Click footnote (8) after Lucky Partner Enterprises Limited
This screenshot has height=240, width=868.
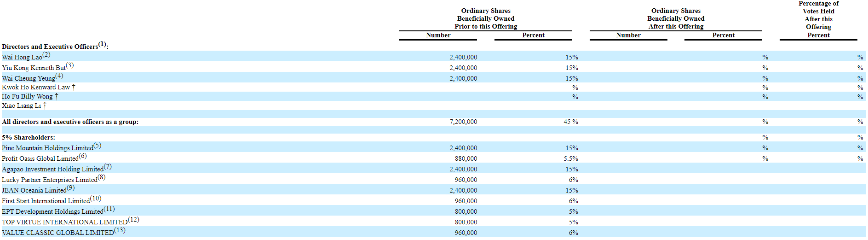[101, 177]
